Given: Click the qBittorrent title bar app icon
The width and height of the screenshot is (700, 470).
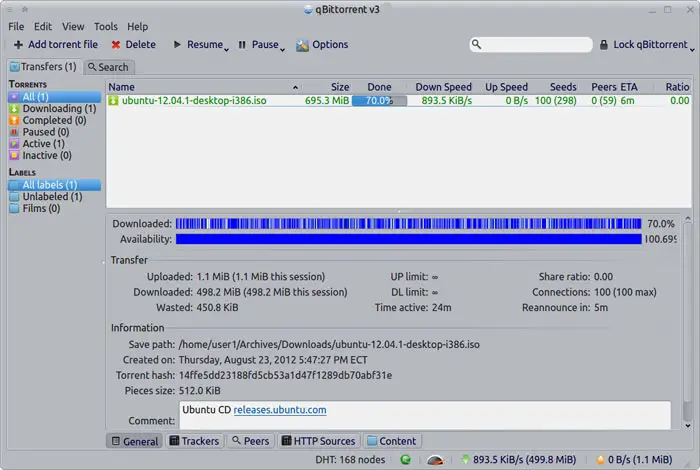Looking at the screenshot, I should [x=308, y=10].
